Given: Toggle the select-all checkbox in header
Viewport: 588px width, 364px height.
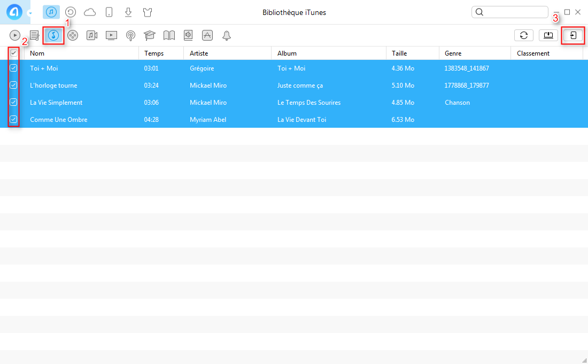Looking at the screenshot, I should coord(13,53).
